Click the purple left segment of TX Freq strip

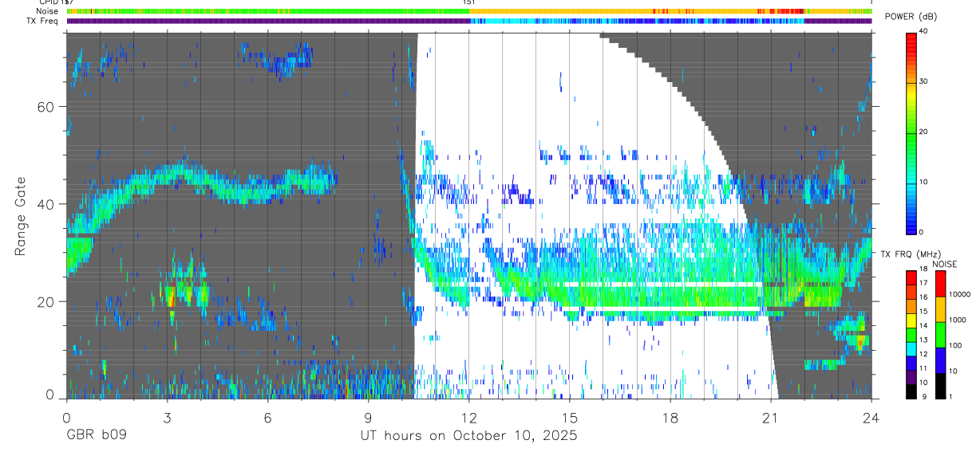pyautogui.click(x=267, y=21)
